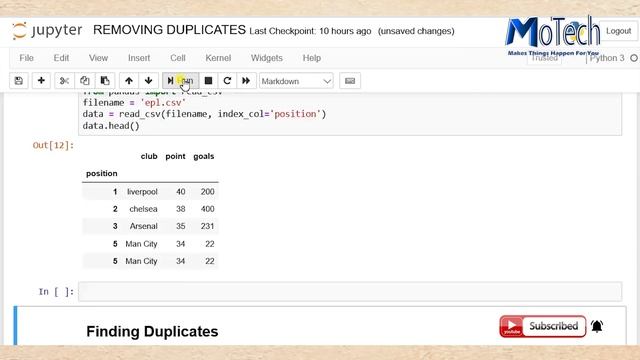Click the code line data.head()
Screen dimensions: 640x360
tap(111, 126)
